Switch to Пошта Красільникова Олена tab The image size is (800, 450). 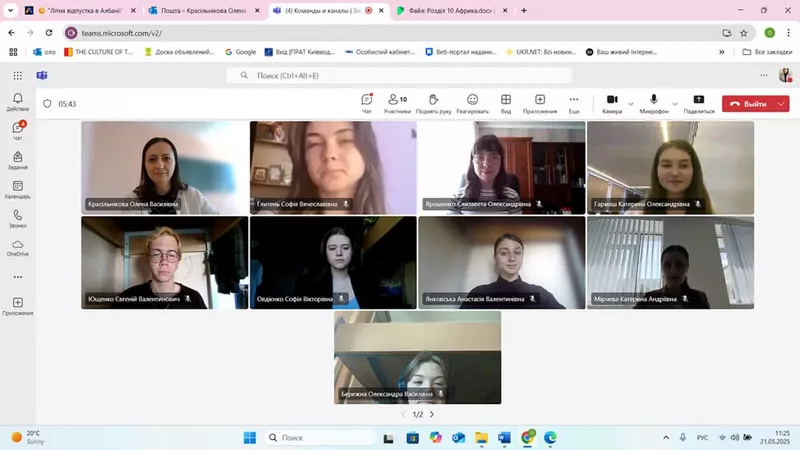tap(203, 10)
